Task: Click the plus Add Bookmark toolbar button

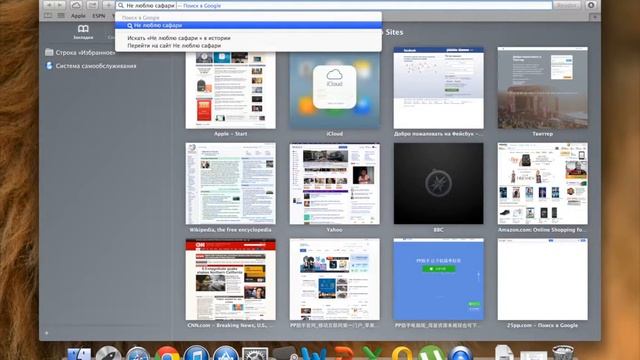Action: point(108,5)
